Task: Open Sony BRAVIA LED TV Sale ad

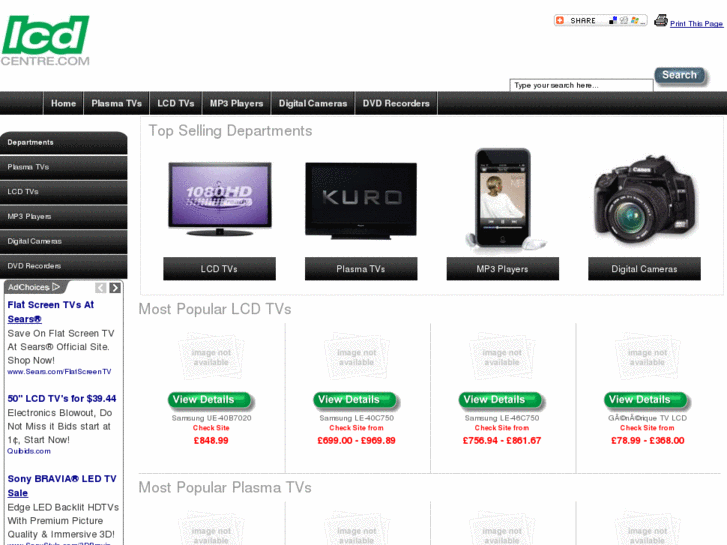Action: tap(62, 486)
